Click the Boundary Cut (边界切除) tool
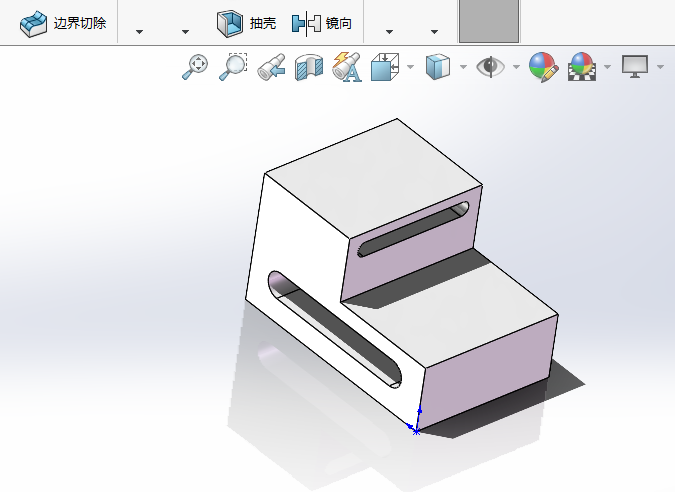The height and width of the screenshot is (492, 675). 64,23
